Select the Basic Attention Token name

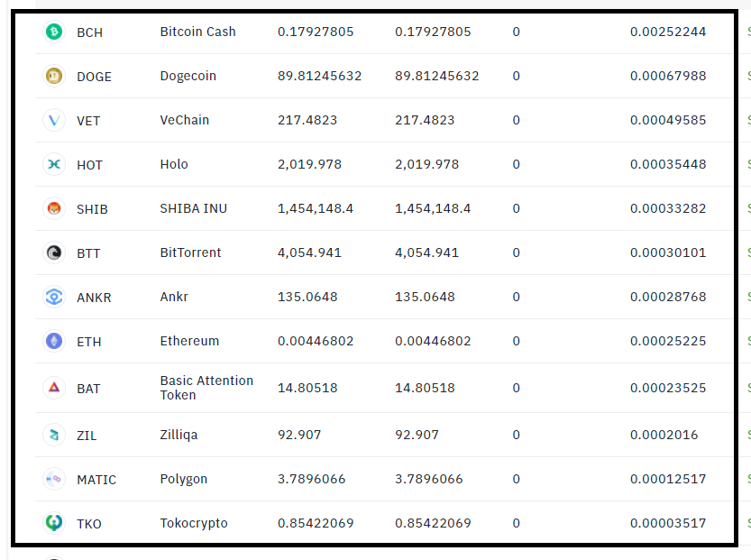click(x=206, y=388)
